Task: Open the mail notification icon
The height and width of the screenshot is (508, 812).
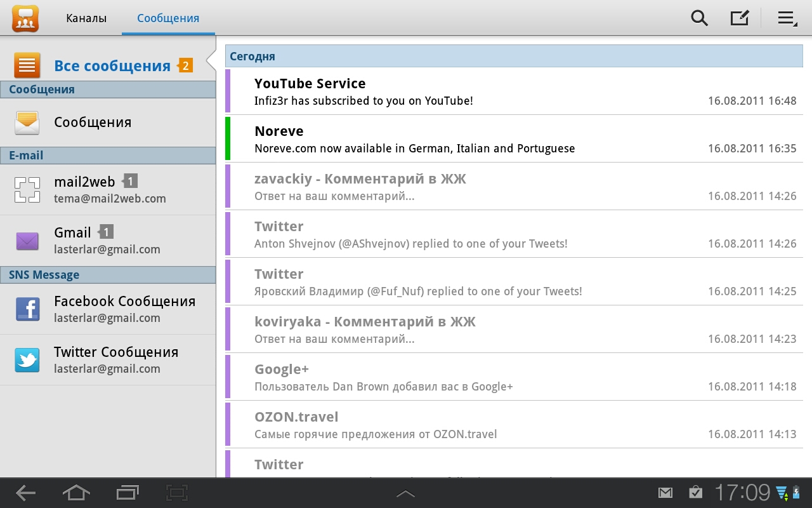Action: coord(665,493)
